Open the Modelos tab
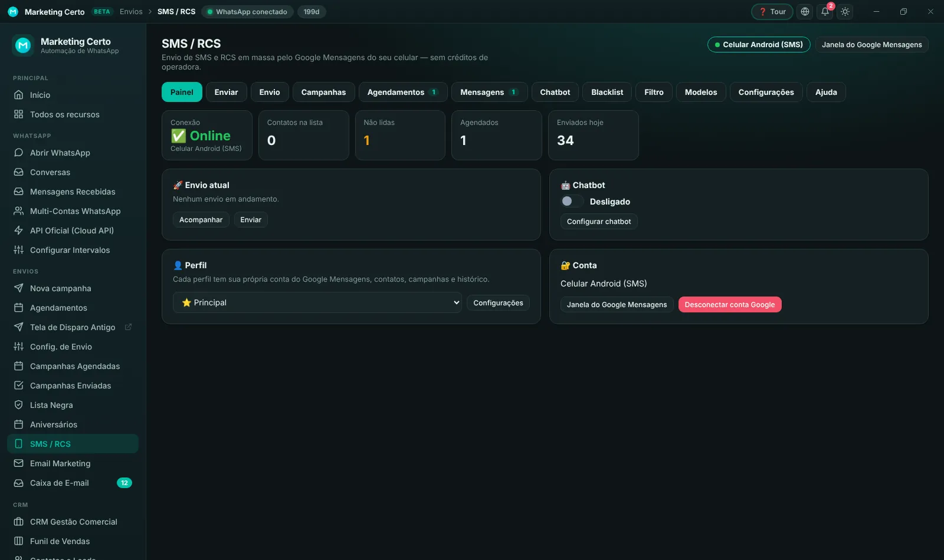944x560 pixels. [701, 92]
